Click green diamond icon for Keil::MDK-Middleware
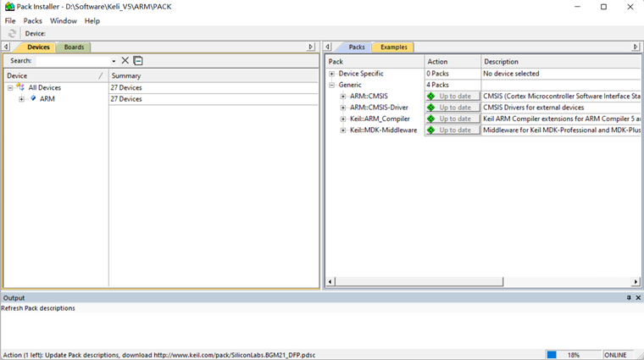Image resolution: width=644 pixels, height=360 pixels. click(x=430, y=130)
